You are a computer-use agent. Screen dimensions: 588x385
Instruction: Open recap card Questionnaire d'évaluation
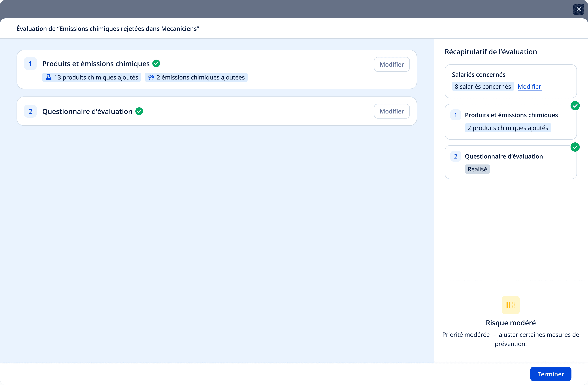point(503,156)
